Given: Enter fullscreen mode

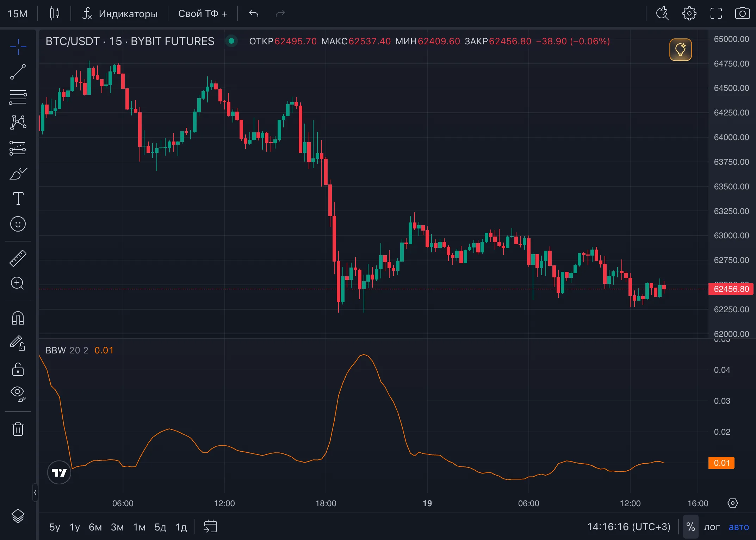Looking at the screenshot, I should tap(716, 13).
